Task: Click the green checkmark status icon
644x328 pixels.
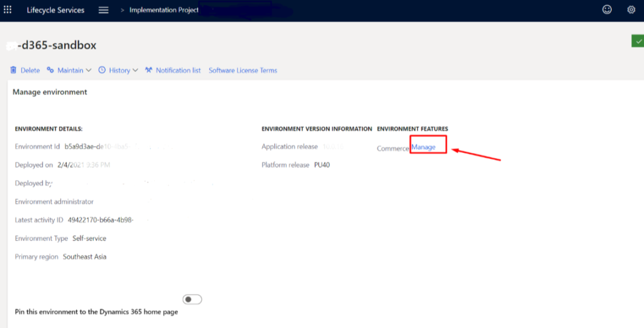Action: [x=638, y=41]
